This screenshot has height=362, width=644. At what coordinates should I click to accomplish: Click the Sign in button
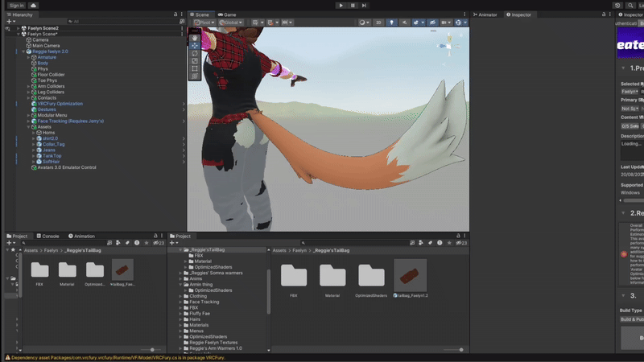pos(16,6)
